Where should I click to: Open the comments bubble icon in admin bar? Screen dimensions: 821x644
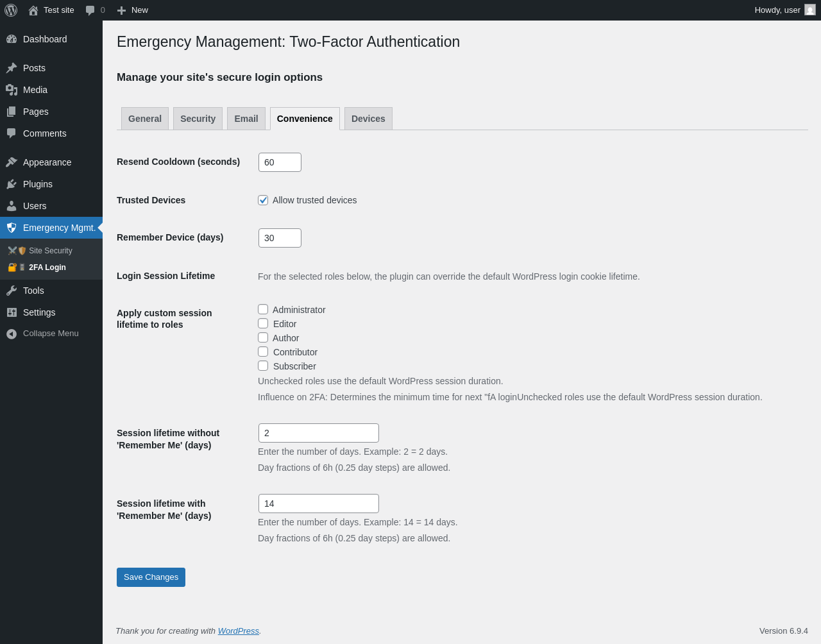tap(90, 10)
